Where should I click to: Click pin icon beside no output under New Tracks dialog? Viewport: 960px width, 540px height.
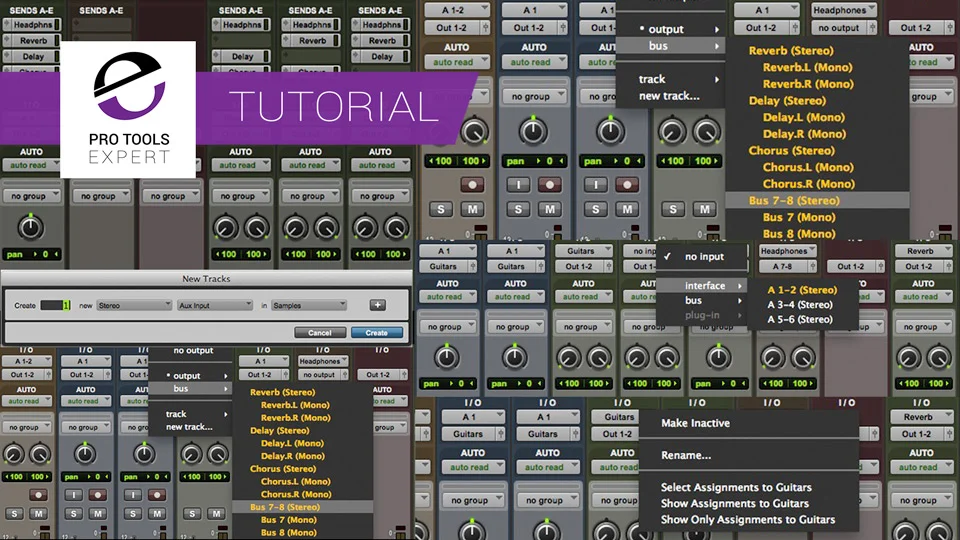345,375
